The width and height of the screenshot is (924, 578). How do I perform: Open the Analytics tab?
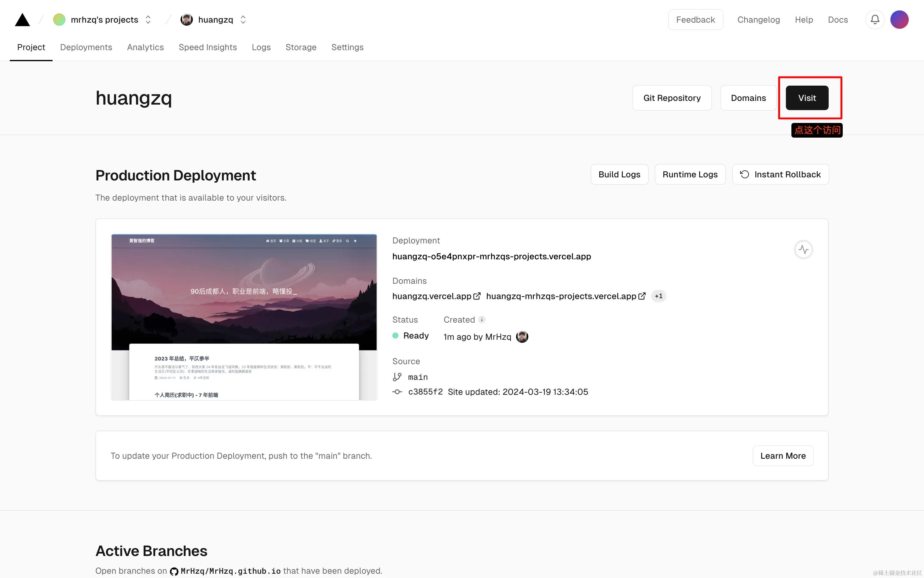[145, 47]
